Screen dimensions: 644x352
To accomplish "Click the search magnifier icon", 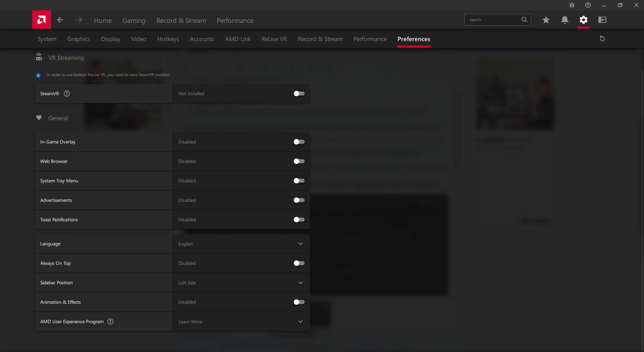I will [524, 20].
